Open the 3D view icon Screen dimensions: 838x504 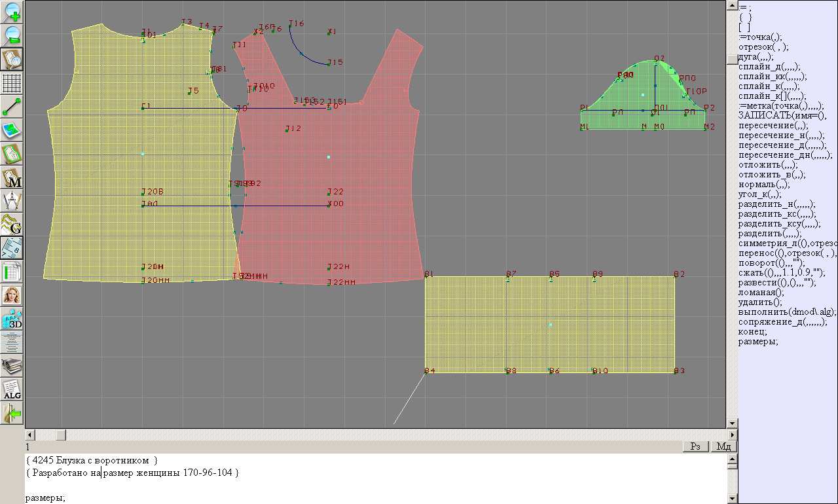(x=12, y=319)
